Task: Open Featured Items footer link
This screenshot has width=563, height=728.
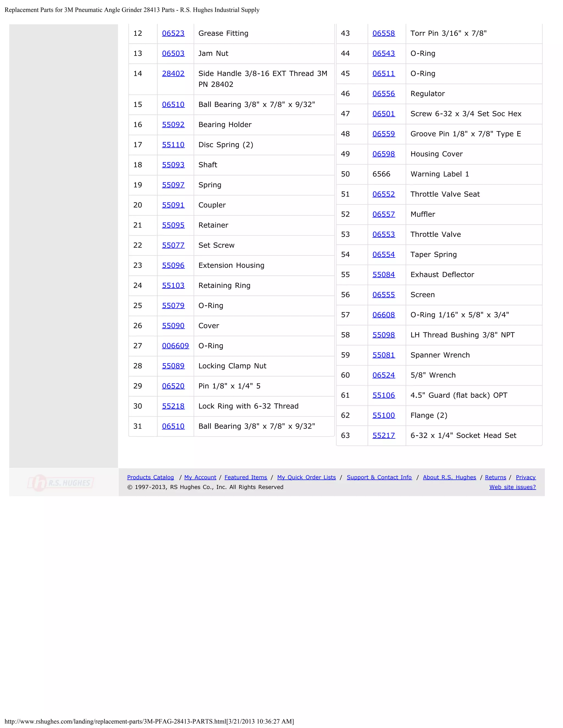Action: click(x=246, y=477)
